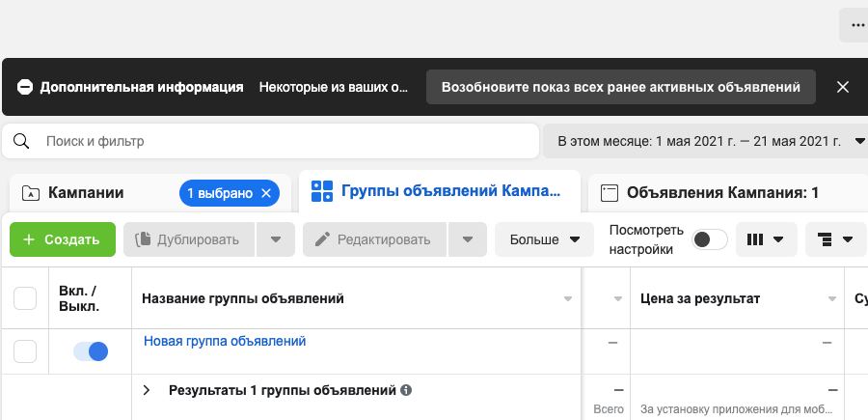Remove the '1 выбрано' selection chip
The image size is (868, 420).
pyautogui.click(x=266, y=193)
